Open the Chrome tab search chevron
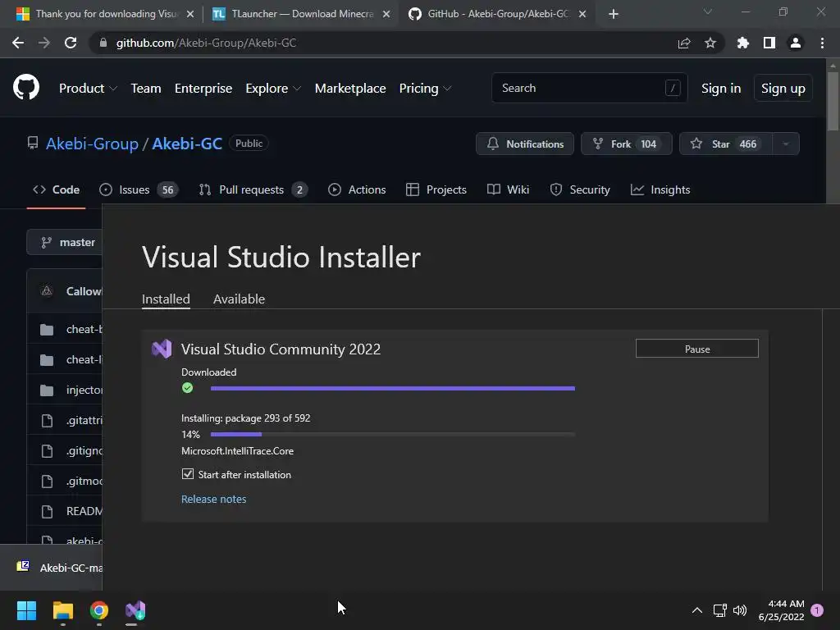840x630 pixels. (x=708, y=11)
